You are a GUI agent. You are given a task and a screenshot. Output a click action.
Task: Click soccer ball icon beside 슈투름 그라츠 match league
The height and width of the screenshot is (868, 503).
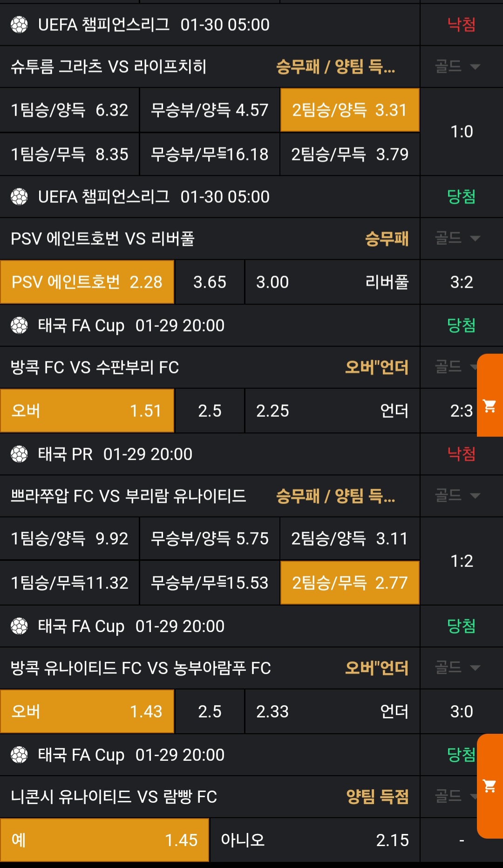coord(19,25)
